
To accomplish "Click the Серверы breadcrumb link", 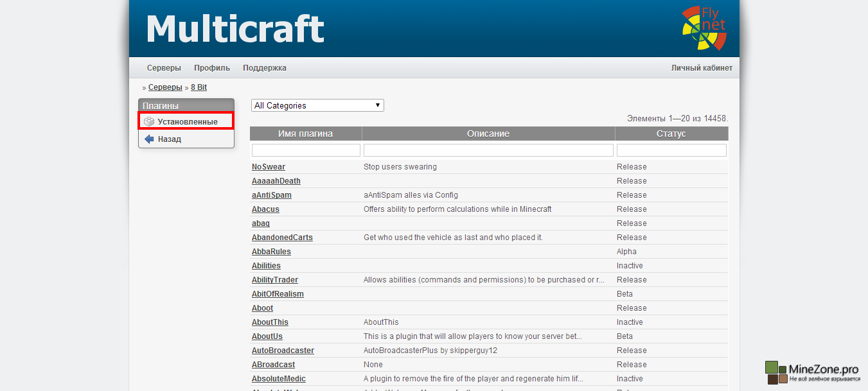I will [x=165, y=87].
